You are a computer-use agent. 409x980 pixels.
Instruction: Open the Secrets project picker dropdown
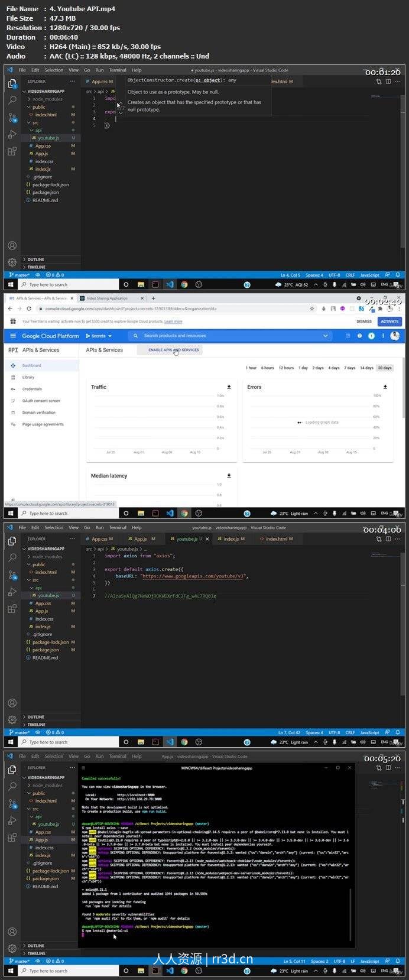(x=98, y=336)
